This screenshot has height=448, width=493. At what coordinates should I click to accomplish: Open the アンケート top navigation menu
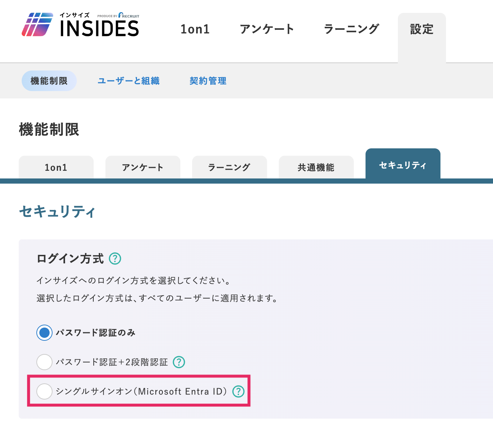[x=267, y=29]
